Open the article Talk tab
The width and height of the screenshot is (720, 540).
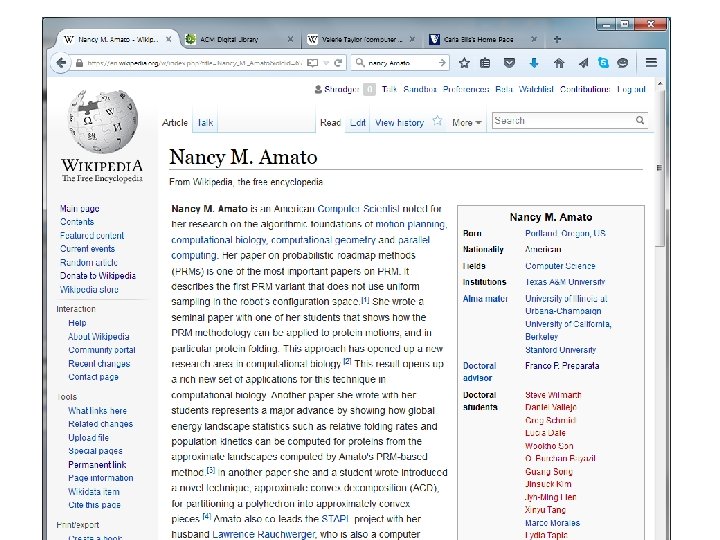point(205,123)
